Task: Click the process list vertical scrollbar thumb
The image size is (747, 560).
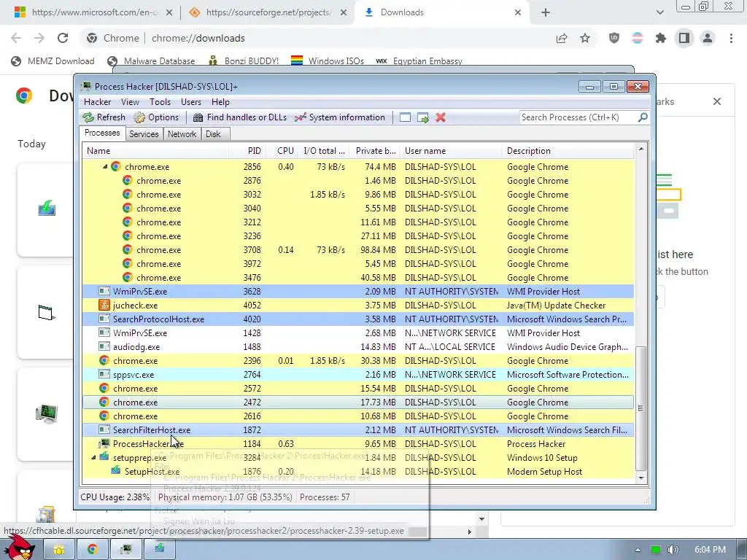Action: click(641, 408)
